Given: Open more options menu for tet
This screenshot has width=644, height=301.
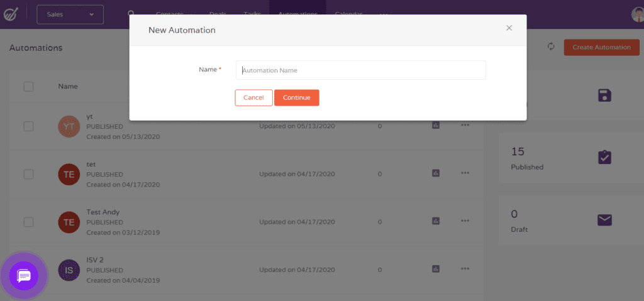Looking at the screenshot, I should (x=465, y=173).
